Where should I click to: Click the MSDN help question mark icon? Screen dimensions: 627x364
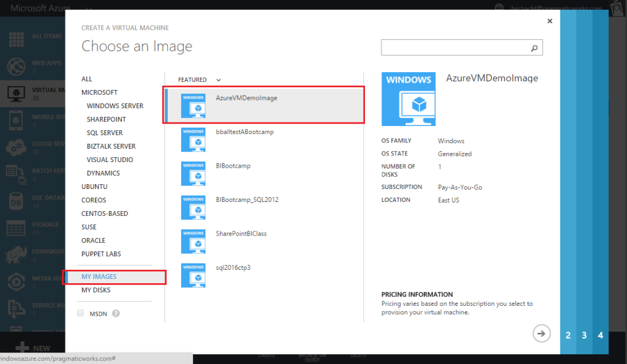[x=116, y=314]
